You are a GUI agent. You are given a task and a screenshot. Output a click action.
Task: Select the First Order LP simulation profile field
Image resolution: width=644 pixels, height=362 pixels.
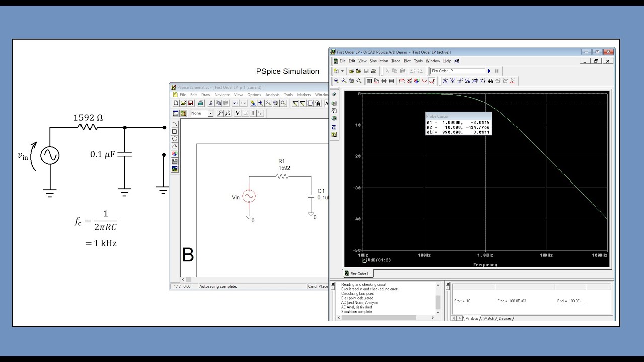tap(457, 71)
